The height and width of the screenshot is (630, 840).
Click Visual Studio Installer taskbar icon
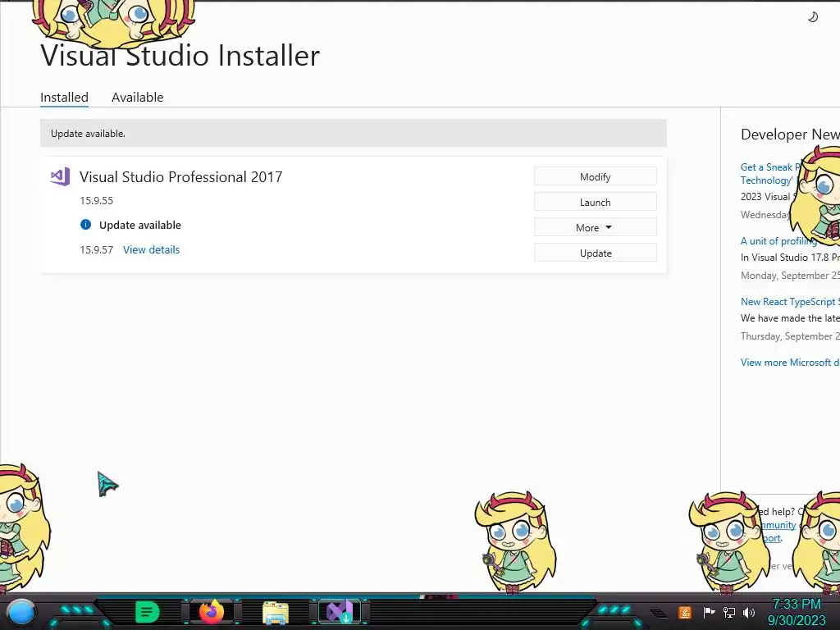pos(340,612)
